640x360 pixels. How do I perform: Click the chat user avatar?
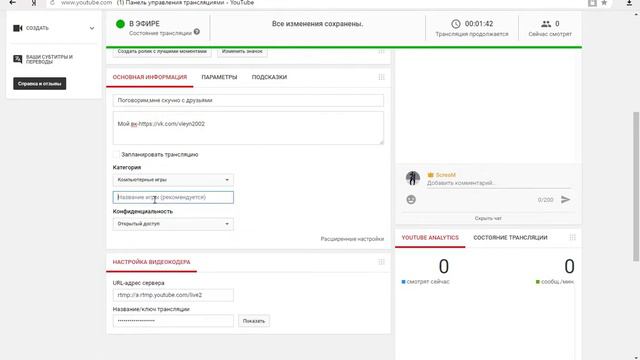[413, 178]
